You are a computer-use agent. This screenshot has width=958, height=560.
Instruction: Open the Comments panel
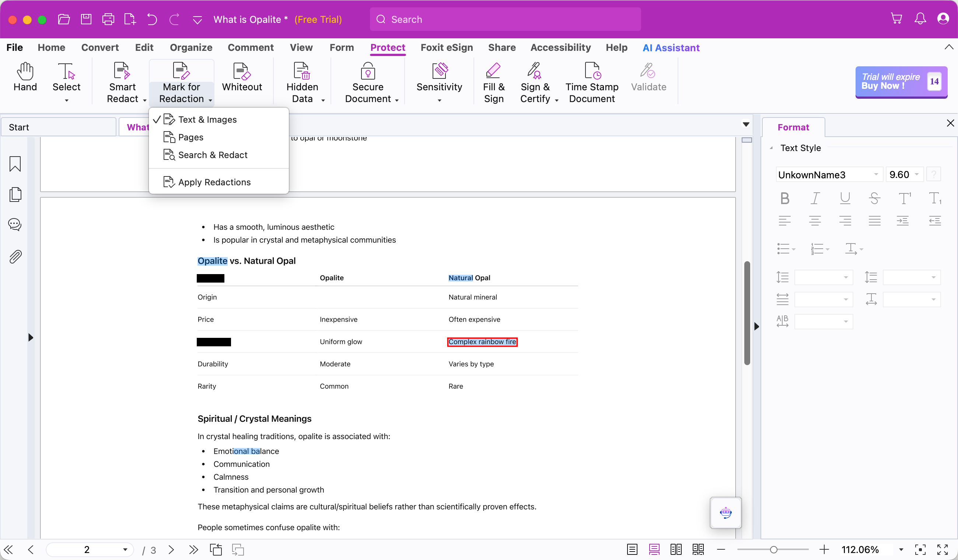15,224
